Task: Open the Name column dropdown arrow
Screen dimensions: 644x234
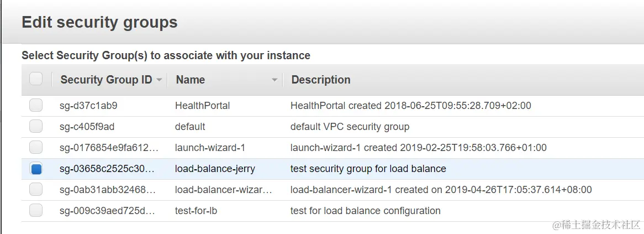Action: click(275, 80)
